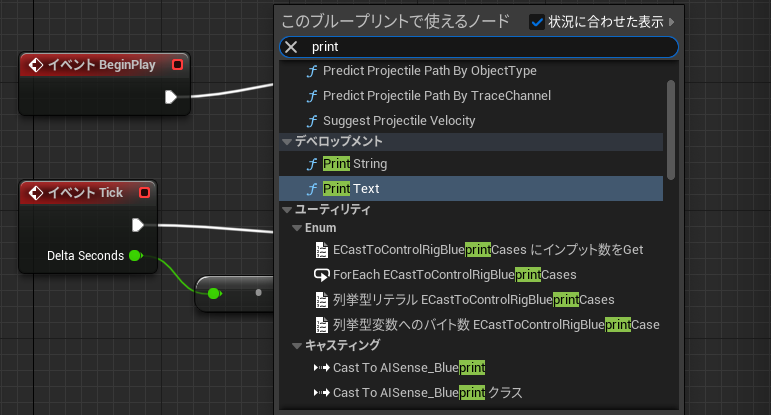Choose Cast To AISense_Blueprint entry
Image resolution: width=771 pixels, height=415 pixels.
pyautogui.click(x=409, y=368)
